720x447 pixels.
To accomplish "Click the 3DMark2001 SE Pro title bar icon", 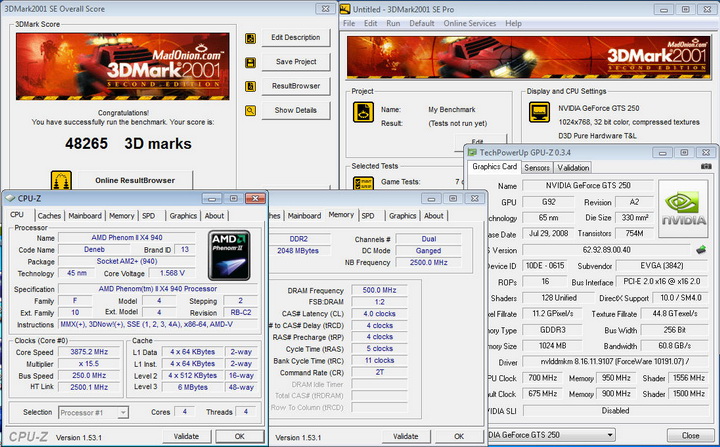I will coord(345,9).
